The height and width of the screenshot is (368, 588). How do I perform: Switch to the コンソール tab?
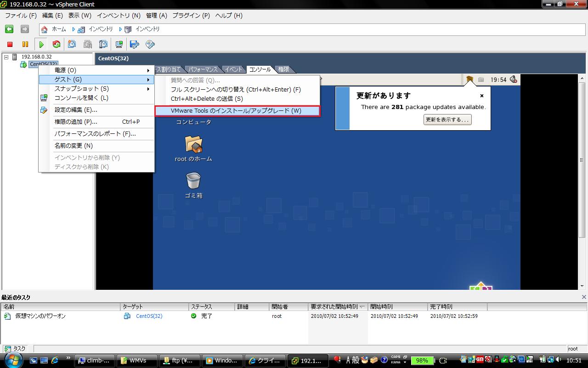(x=260, y=69)
